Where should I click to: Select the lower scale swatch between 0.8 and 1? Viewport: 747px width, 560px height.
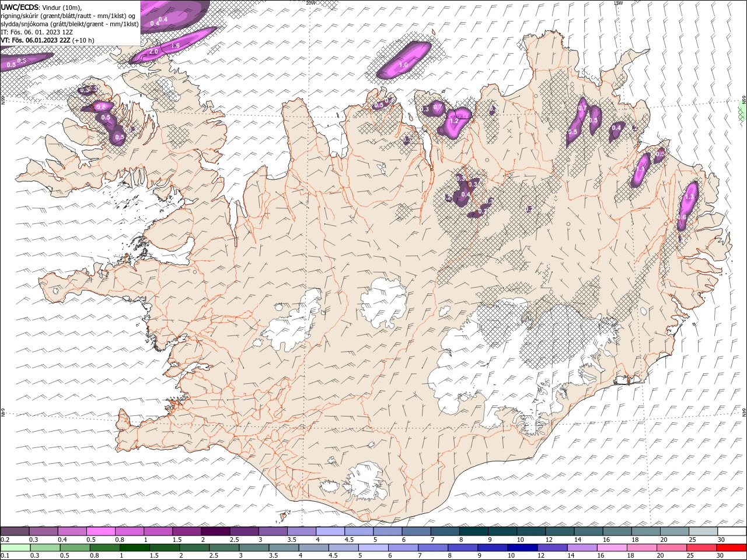point(104,548)
